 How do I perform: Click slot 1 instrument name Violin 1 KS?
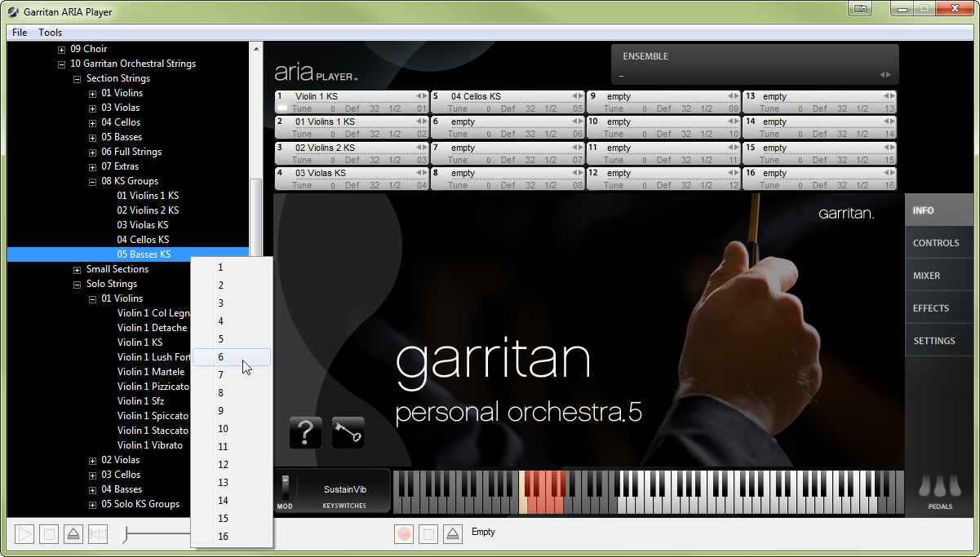point(317,96)
